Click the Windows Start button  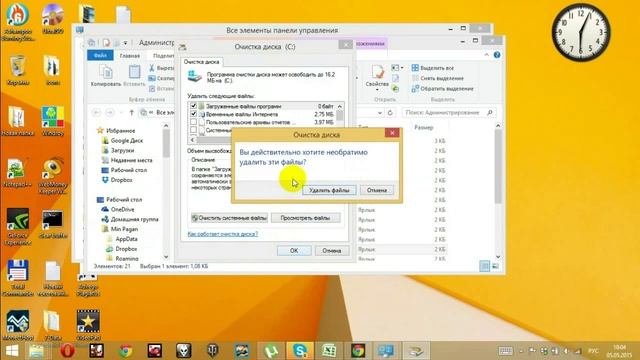(x=12, y=351)
